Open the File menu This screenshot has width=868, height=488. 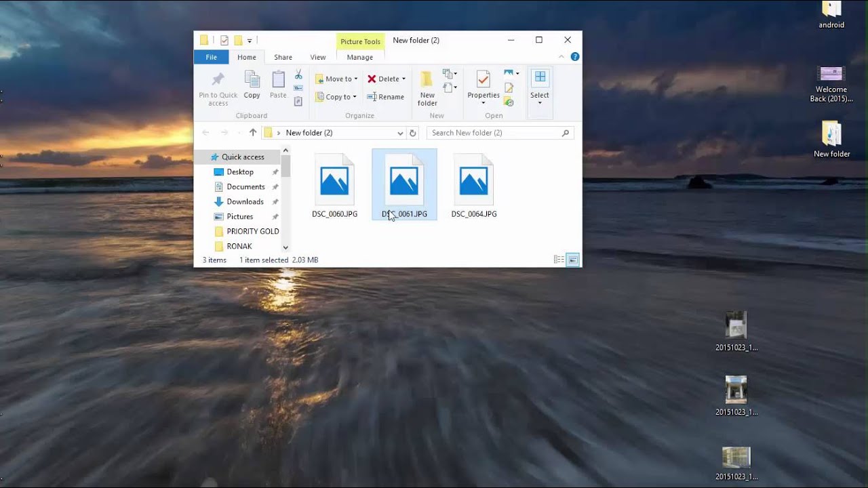pos(212,58)
